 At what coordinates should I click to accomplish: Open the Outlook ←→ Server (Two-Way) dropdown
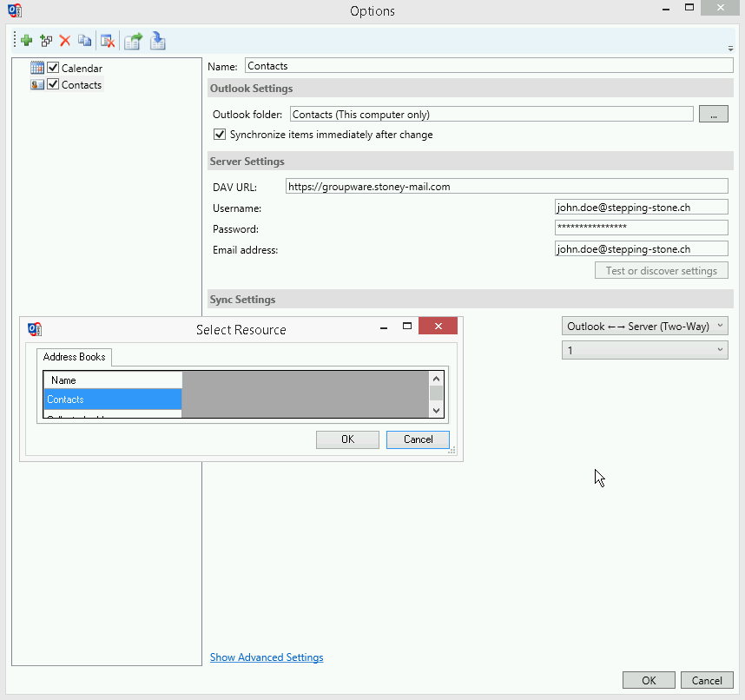click(x=644, y=327)
